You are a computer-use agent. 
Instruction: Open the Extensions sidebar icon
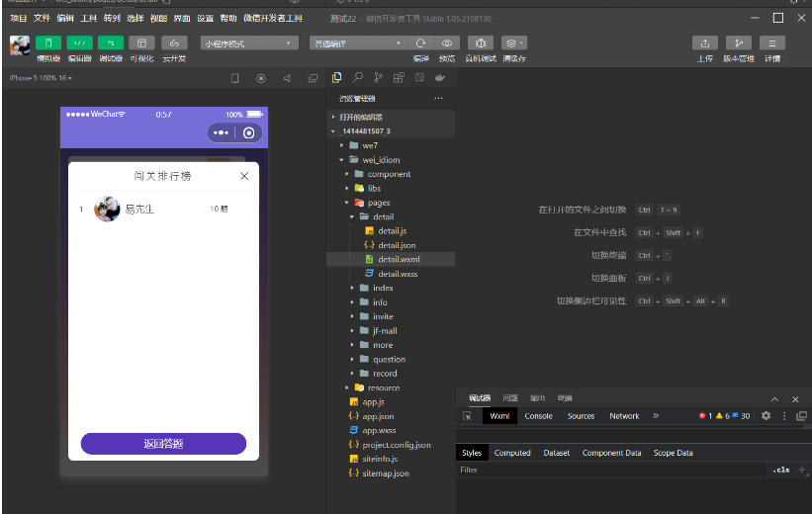coord(399,78)
